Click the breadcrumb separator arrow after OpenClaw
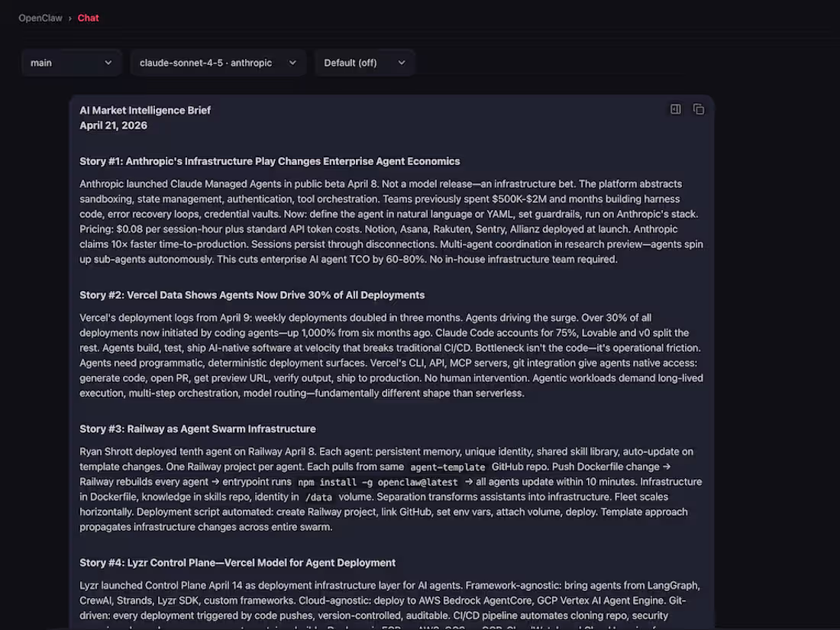This screenshot has height=630, width=840. point(69,18)
